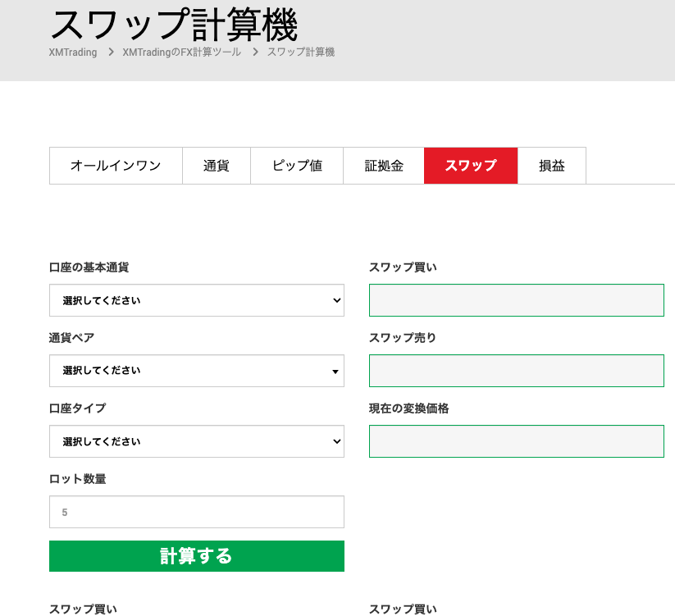Focus the ロット数量 input field
Image resolution: width=675 pixels, height=616 pixels.
[x=197, y=512]
